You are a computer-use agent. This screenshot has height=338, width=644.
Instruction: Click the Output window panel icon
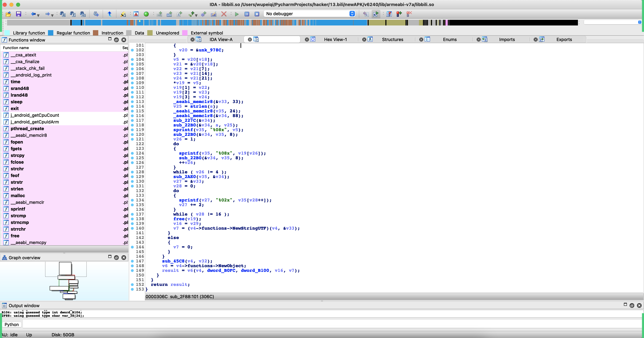(4, 306)
